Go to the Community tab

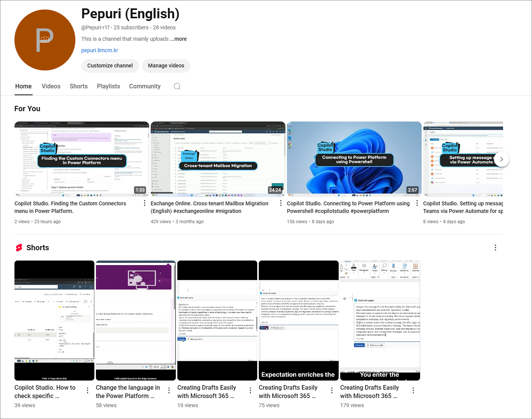(145, 86)
